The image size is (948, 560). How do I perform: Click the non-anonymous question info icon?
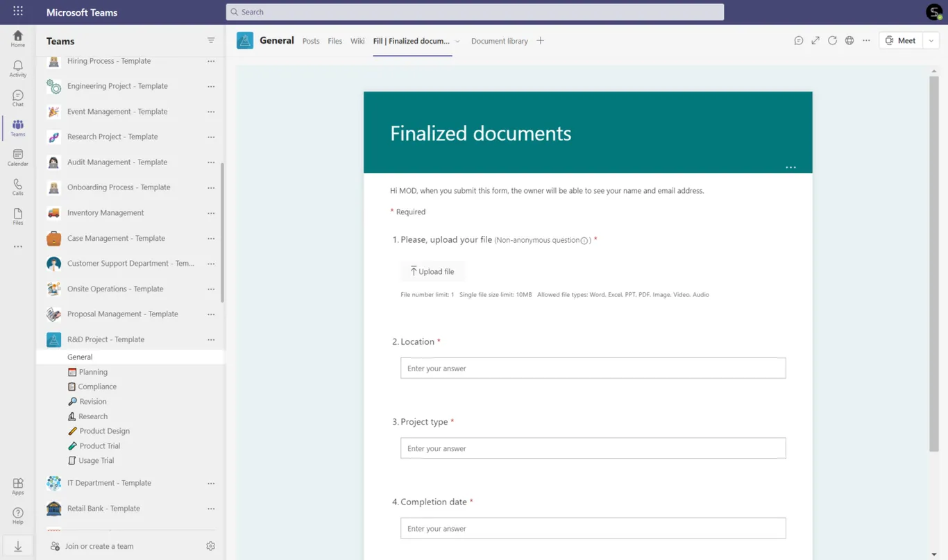pos(584,241)
